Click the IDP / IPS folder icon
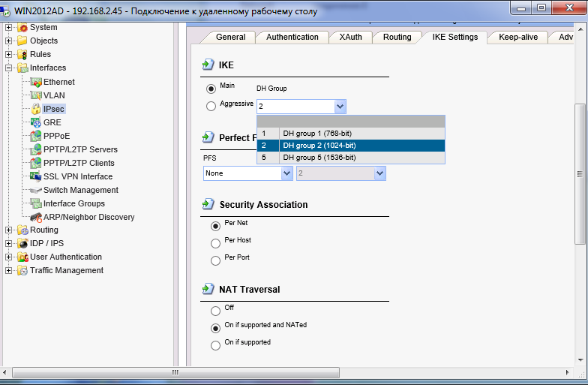The image size is (588, 385). tap(22, 243)
